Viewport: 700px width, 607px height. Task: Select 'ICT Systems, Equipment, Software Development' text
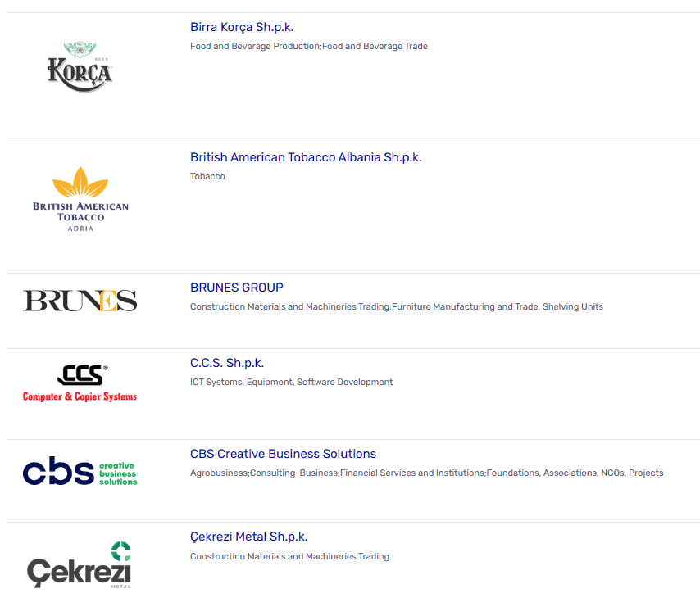coord(292,383)
